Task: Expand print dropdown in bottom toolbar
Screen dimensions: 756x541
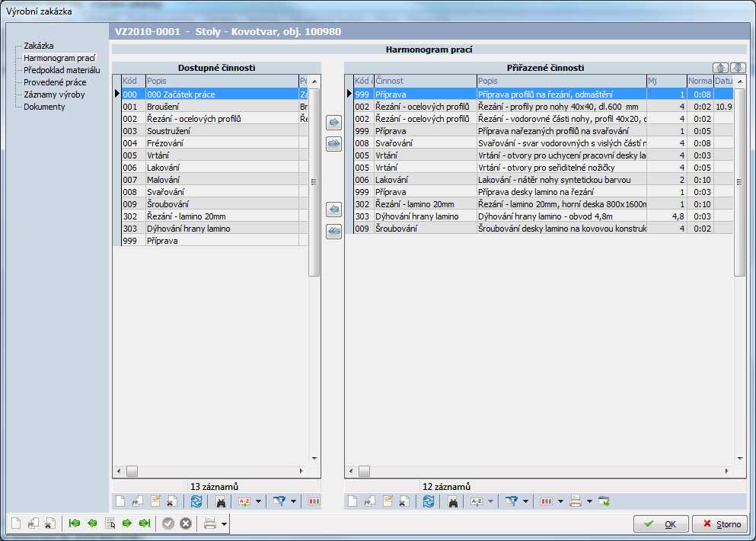Action: (x=224, y=523)
